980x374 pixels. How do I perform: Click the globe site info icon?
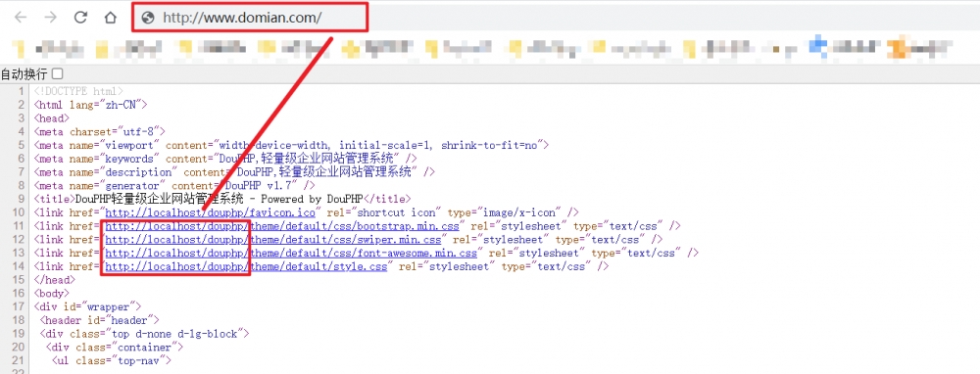(148, 18)
